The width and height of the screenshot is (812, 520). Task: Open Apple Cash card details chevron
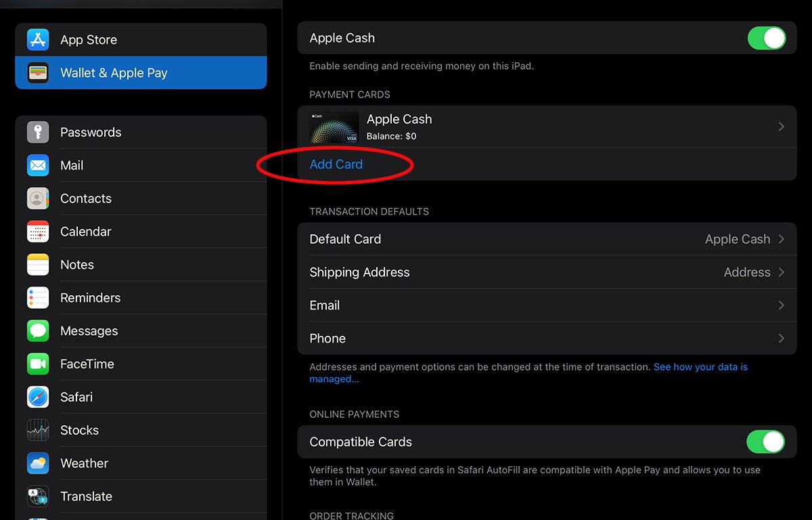[782, 127]
